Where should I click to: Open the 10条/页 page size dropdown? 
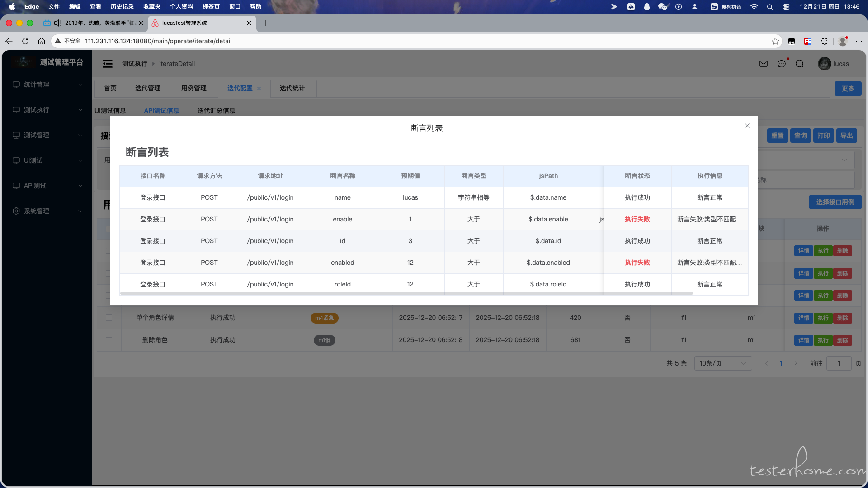[722, 363]
